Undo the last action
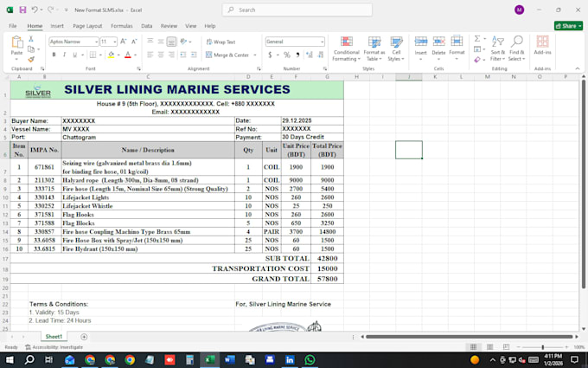 [35, 10]
